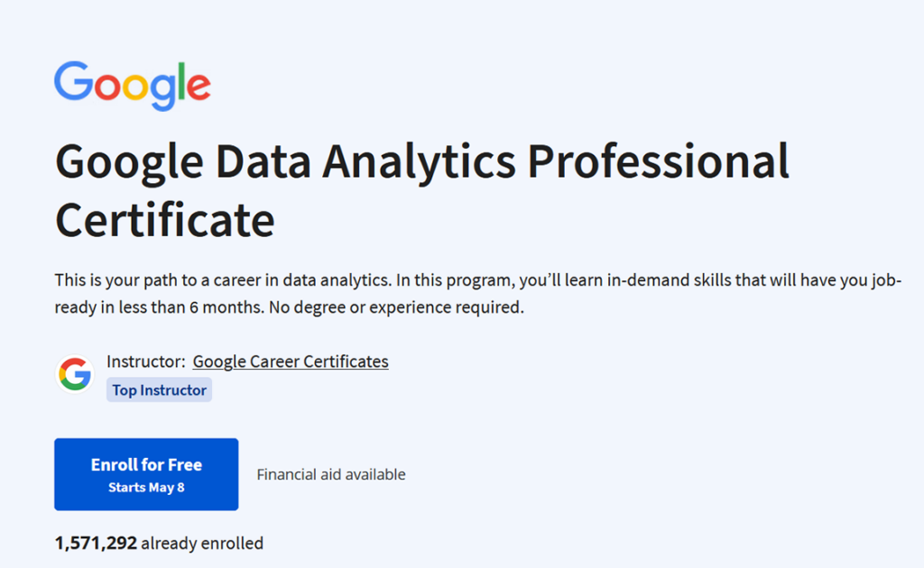
Task: Click the word "Professional" in the title
Action: (x=657, y=163)
